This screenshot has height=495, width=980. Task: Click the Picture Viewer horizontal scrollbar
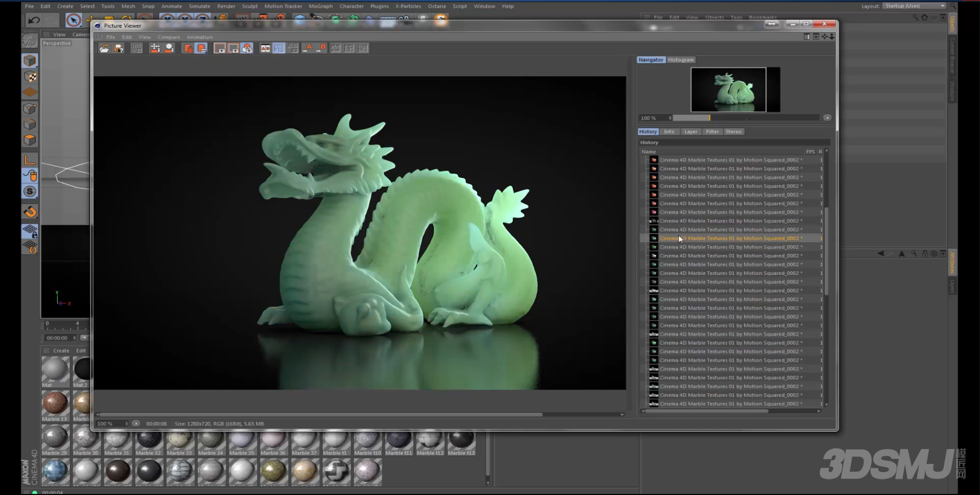point(321,414)
